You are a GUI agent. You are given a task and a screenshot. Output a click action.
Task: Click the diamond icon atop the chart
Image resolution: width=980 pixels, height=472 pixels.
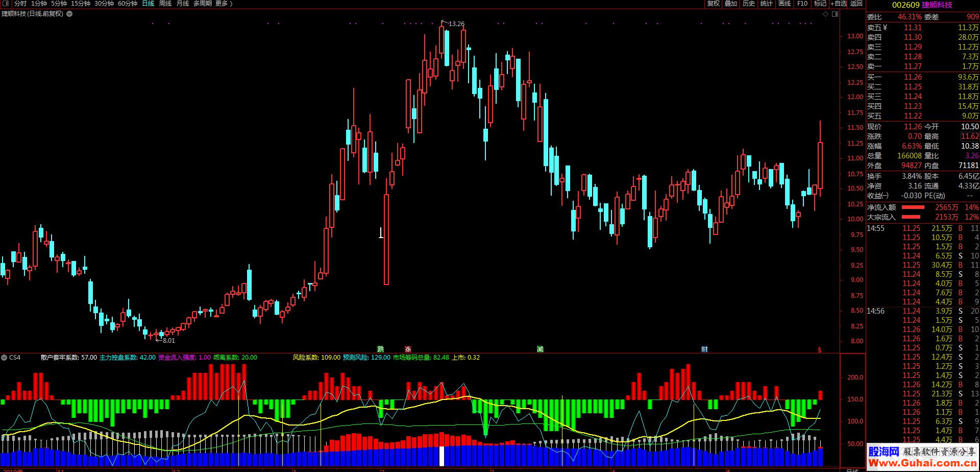(x=826, y=14)
